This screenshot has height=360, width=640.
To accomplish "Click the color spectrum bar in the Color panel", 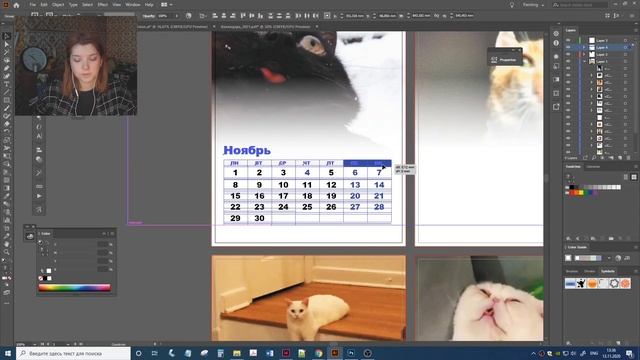I will pos(75,287).
